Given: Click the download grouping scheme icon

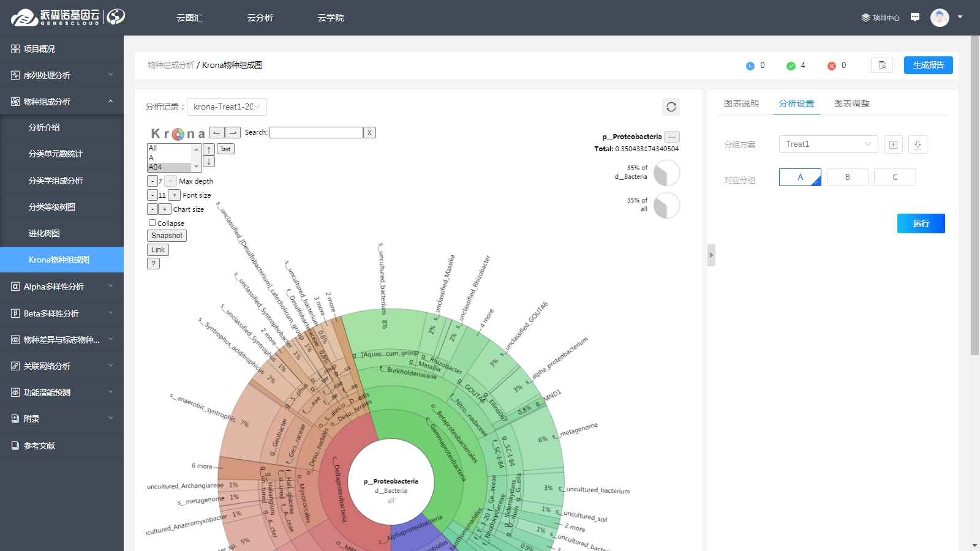Looking at the screenshot, I should 918,144.
